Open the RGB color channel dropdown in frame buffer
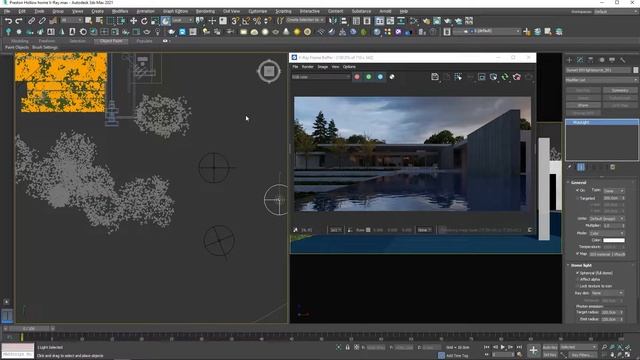 coord(321,77)
